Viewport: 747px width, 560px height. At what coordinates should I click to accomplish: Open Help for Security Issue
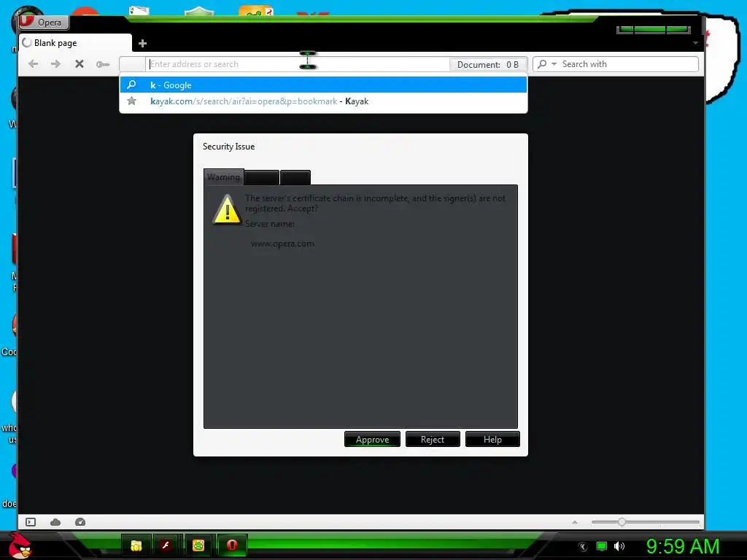click(x=492, y=439)
